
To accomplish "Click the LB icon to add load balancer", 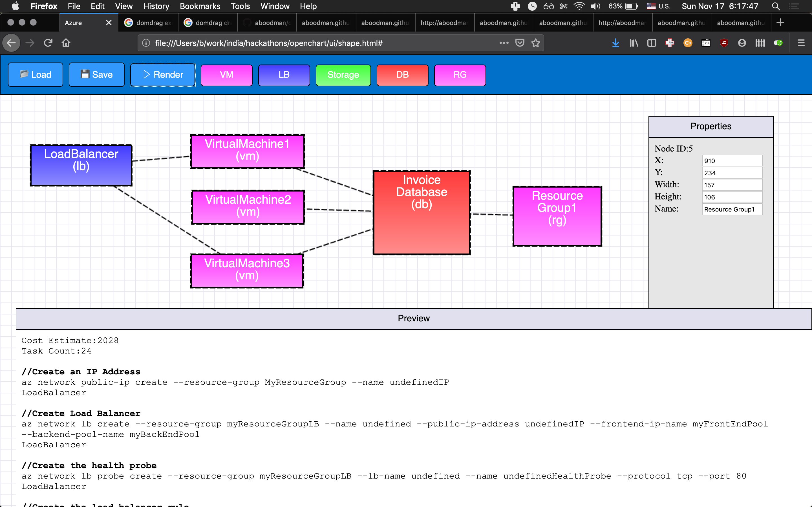I will click(284, 74).
